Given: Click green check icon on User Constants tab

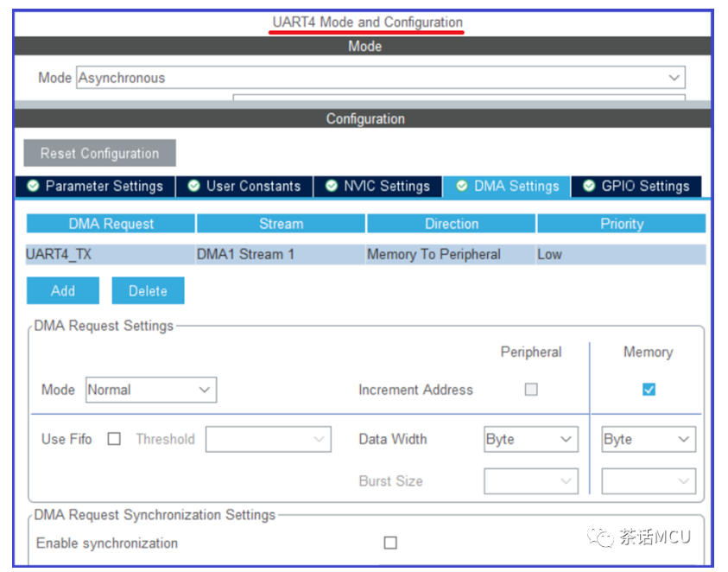Looking at the screenshot, I should (x=193, y=186).
